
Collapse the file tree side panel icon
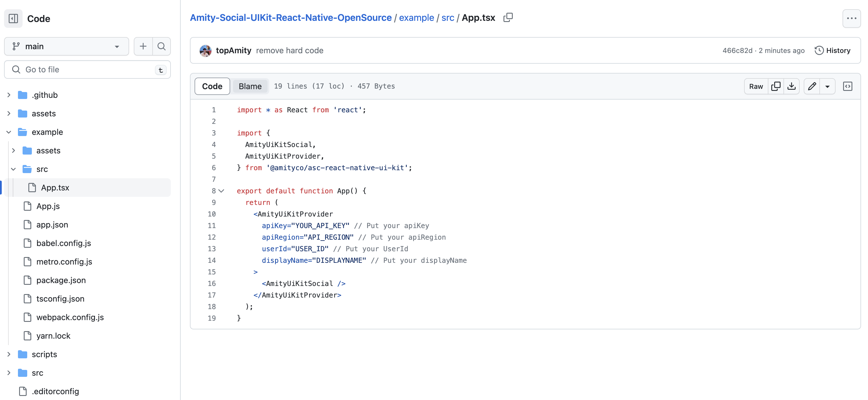click(13, 19)
